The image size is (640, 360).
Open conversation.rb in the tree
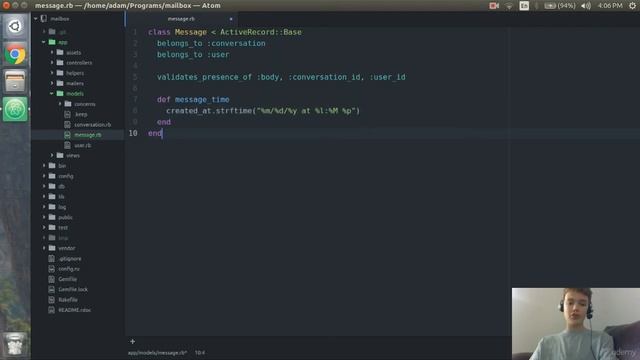[x=92, y=124]
